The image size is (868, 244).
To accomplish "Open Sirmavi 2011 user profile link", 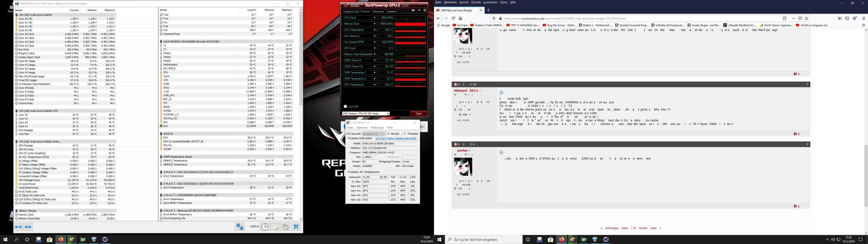I will [x=466, y=90].
